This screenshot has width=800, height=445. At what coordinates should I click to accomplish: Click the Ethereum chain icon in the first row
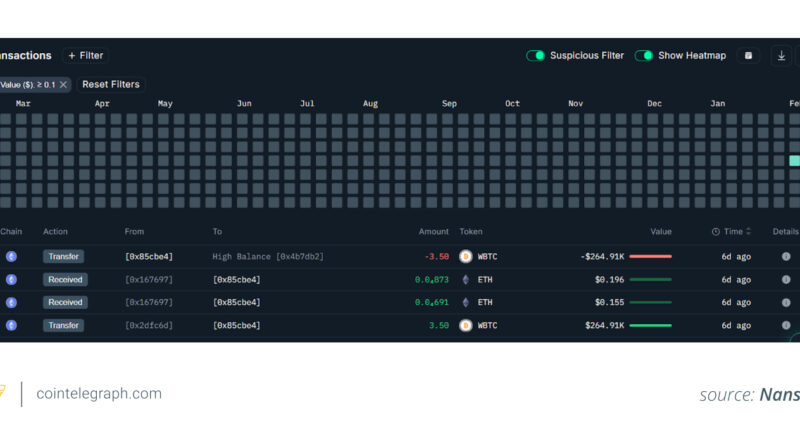12,257
